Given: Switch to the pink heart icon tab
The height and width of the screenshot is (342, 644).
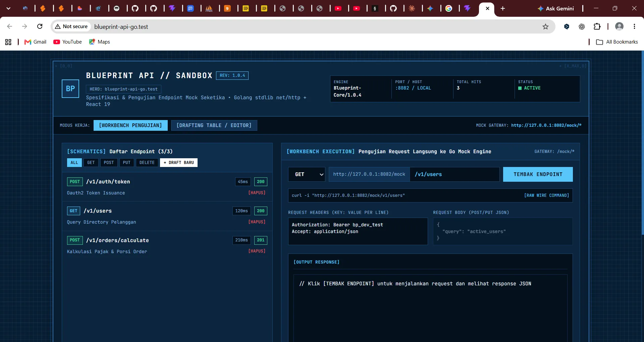Looking at the screenshot, I should pyautogui.click(x=80, y=8).
